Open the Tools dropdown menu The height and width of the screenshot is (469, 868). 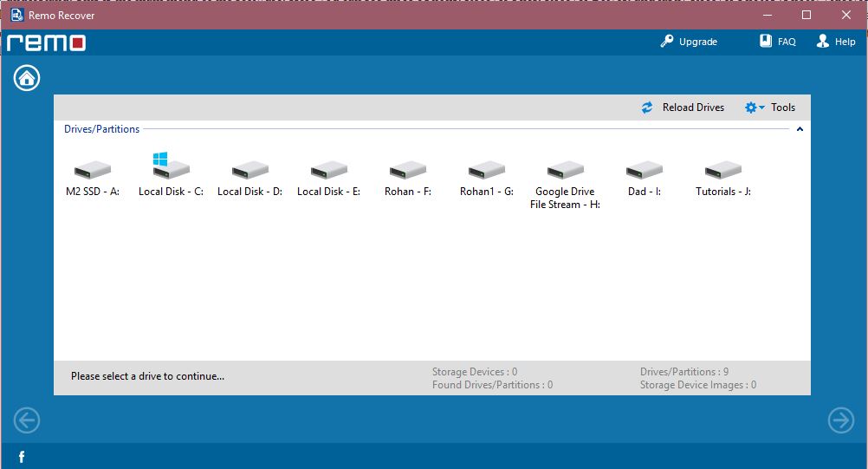(x=769, y=107)
